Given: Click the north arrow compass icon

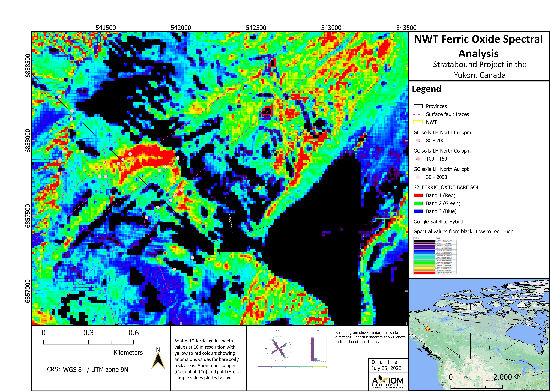Looking at the screenshot, I should coord(158,360).
